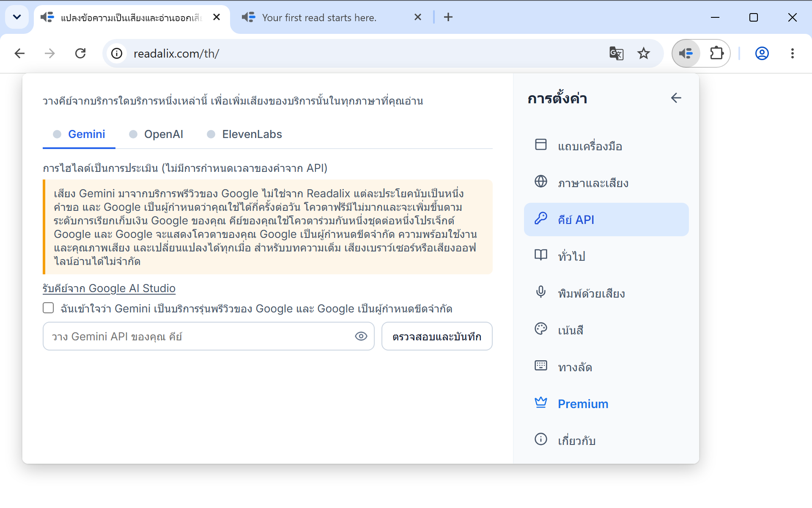Go back to the previous page

[19, 53]
